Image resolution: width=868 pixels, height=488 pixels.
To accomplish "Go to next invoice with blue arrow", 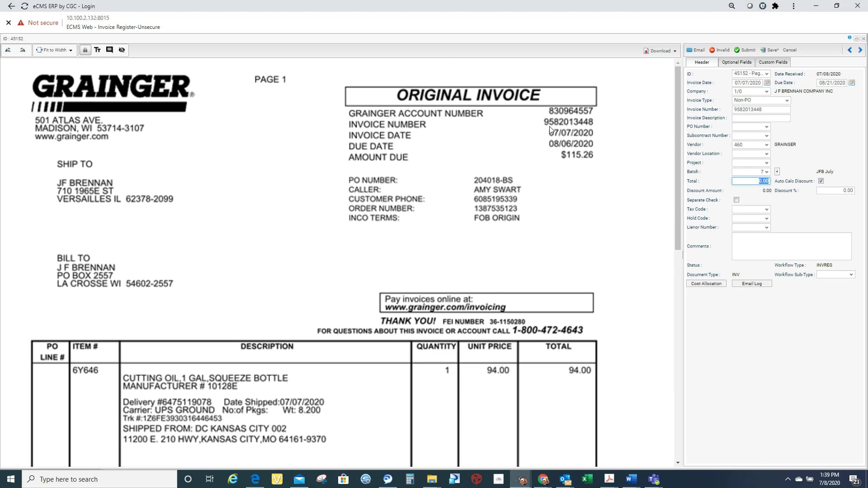I will point(860,50).
